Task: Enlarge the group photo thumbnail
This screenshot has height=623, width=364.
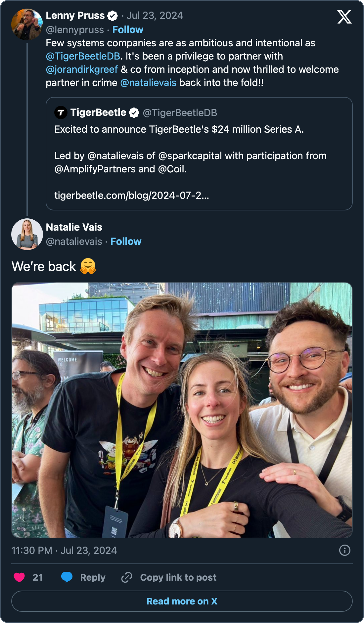Action: pos(182,410)
